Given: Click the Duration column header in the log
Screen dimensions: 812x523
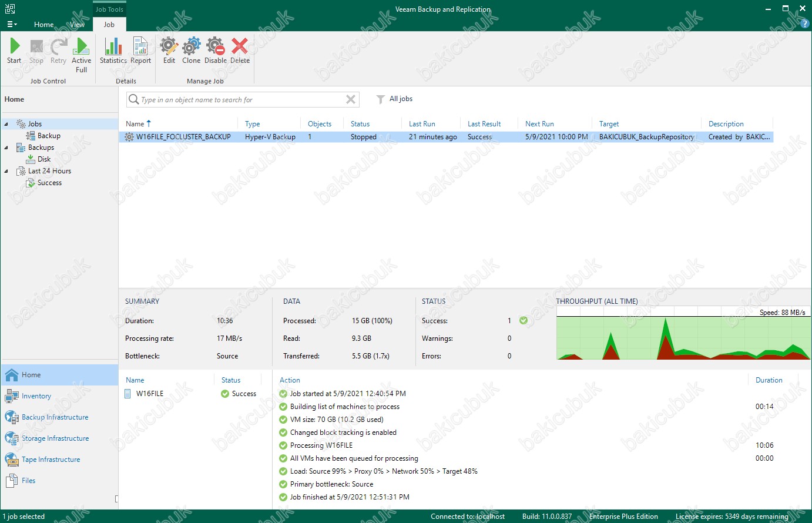Looking at the screenshot, I should point(769,380).
